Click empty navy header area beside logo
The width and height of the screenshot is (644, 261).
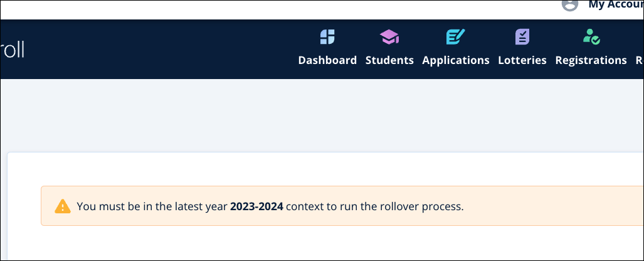click(x=157, y=49)
